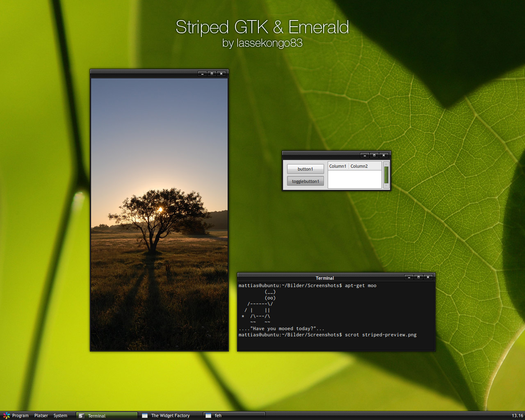Switch to The Widget Factory taskbar entry
Viewport: 525px width, 420px height.
[x=170, y=415]
